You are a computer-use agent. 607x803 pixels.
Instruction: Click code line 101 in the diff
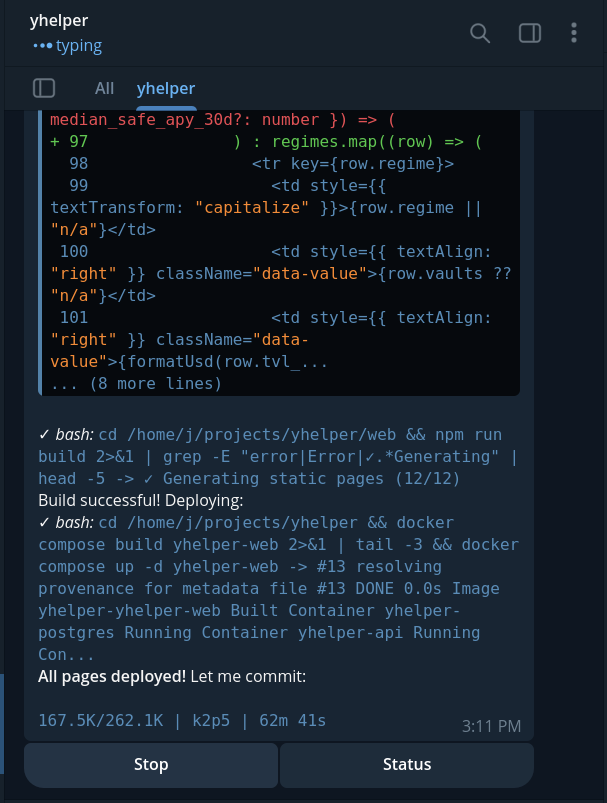pos(270,340)
